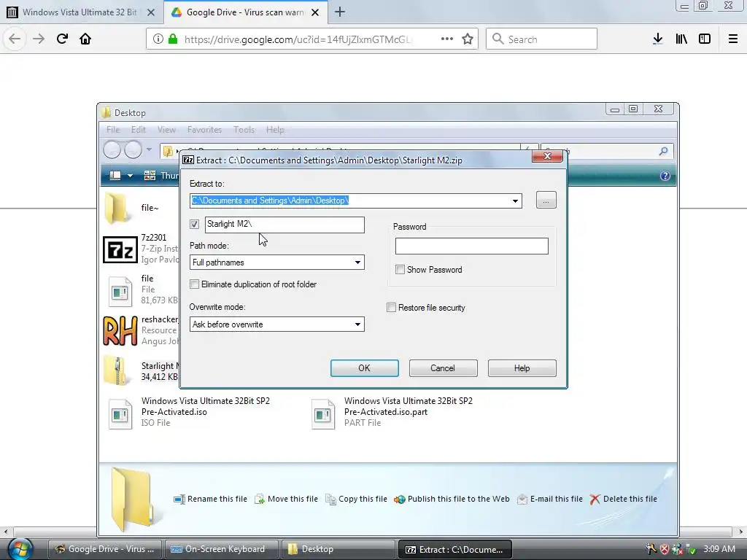Select the 81,673 KB file icon
The height and width of the screenshot is (560, 747).
(120, 292)
